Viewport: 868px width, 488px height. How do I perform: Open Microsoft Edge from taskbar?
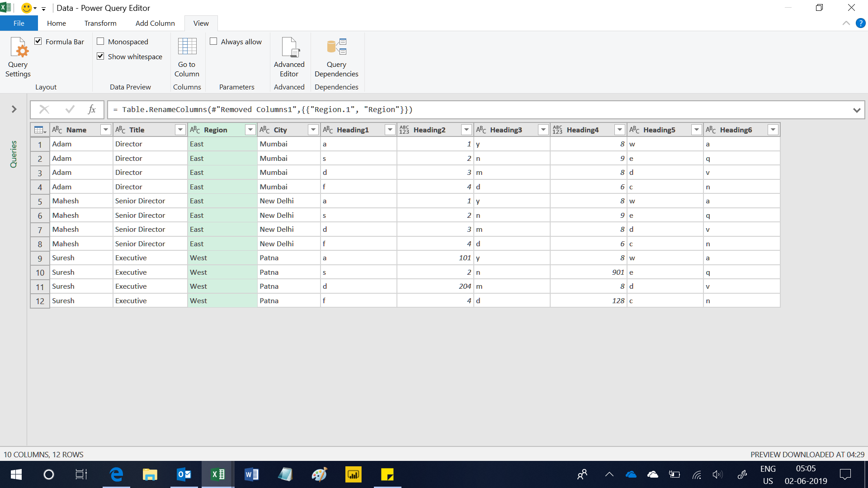pos(116,474)
